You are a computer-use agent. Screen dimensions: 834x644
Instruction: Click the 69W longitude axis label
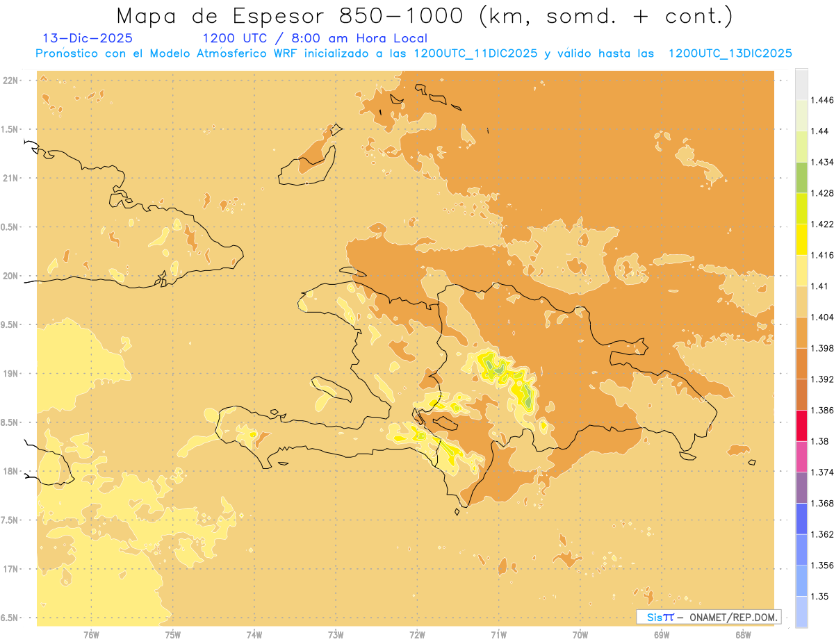click(662, 635)
